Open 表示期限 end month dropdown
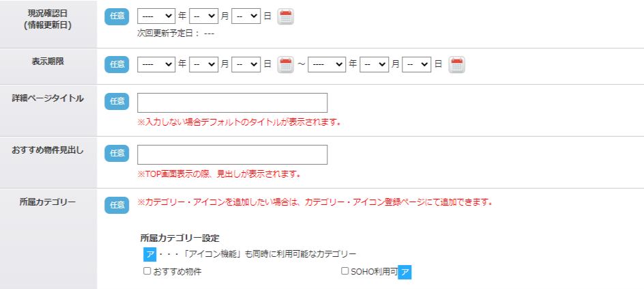Image resolution: width=644 pixels, height=289 pixels. click(374, 64)
